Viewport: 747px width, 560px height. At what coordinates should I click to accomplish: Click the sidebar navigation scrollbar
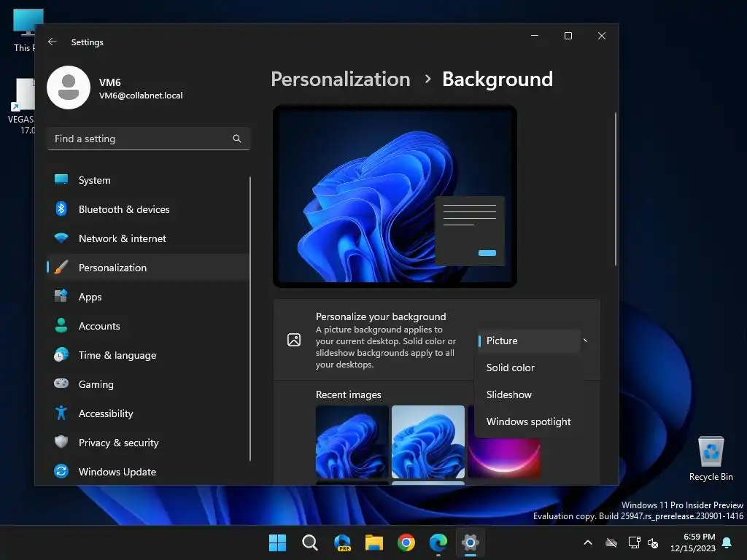(249, 319)
